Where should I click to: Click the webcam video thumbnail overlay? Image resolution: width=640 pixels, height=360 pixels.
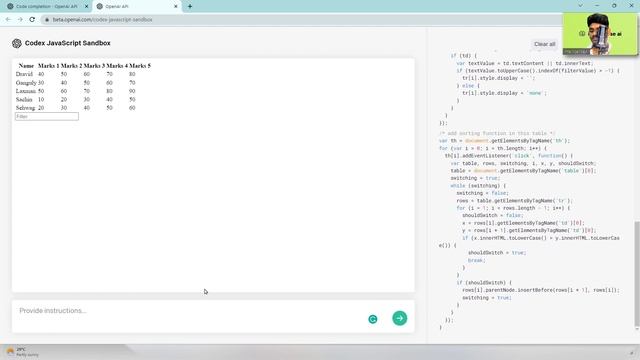[600, 34]
